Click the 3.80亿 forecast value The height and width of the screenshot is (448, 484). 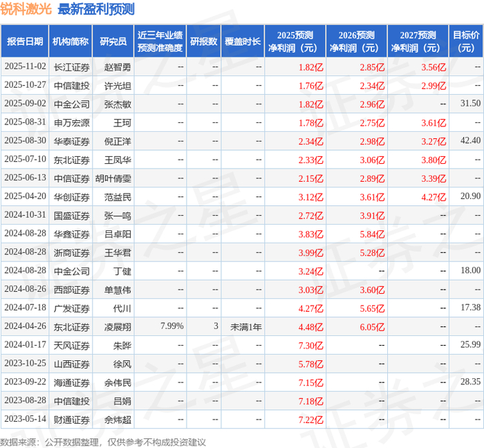point(434,160)
